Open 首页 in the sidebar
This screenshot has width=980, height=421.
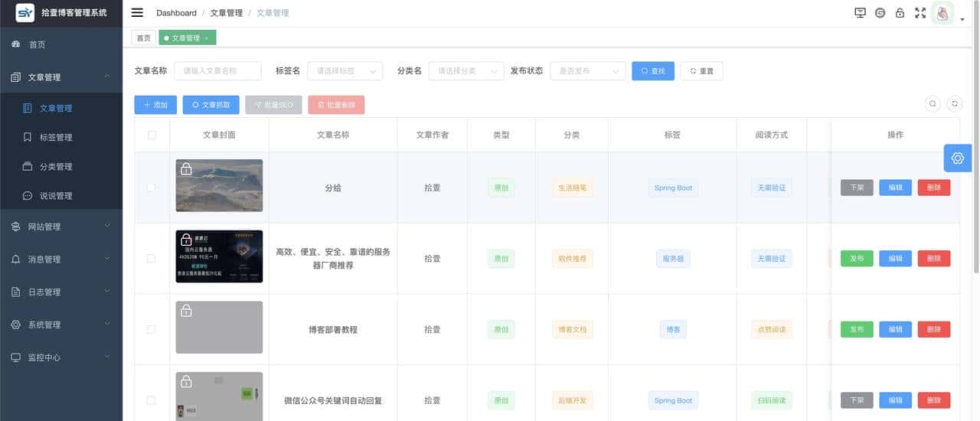(x=61, y=44)
